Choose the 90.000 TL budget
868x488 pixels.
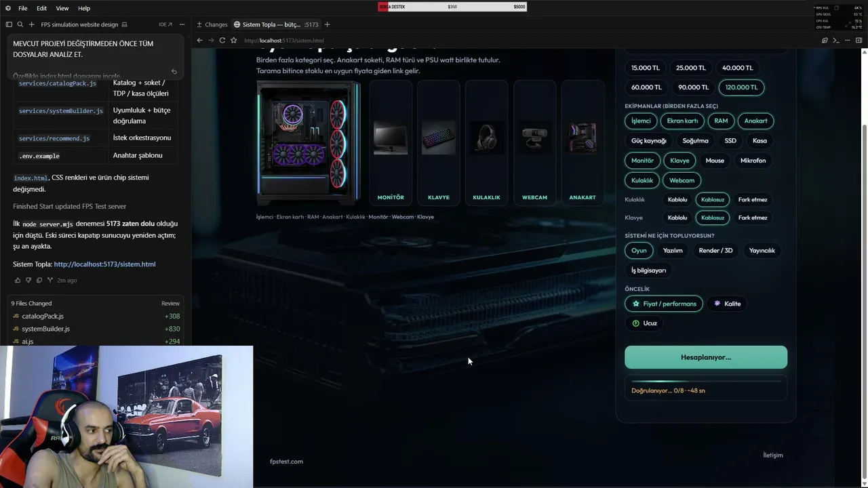coord(693,87)
